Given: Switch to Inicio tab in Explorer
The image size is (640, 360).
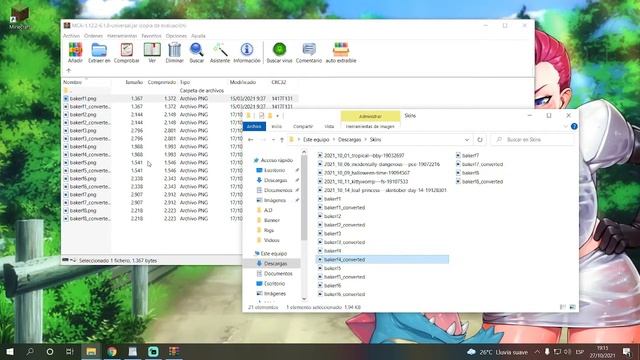Looking at the screenshot, I should (x=277, y=127).
